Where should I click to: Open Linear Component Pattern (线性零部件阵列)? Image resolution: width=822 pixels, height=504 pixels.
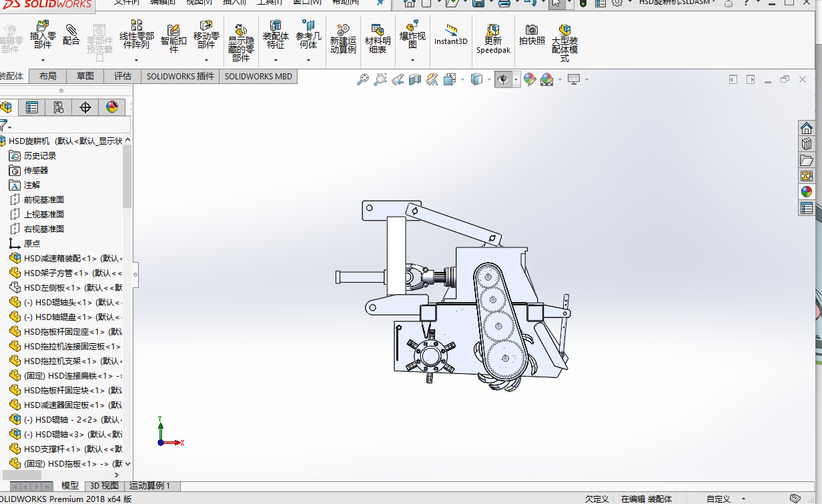(x=137, y=35)
